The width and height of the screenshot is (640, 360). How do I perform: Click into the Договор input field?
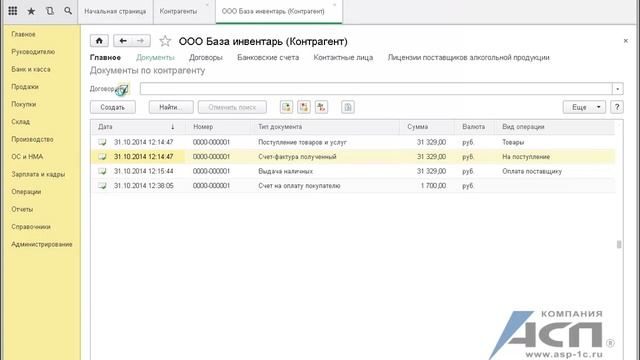point(376,89)
